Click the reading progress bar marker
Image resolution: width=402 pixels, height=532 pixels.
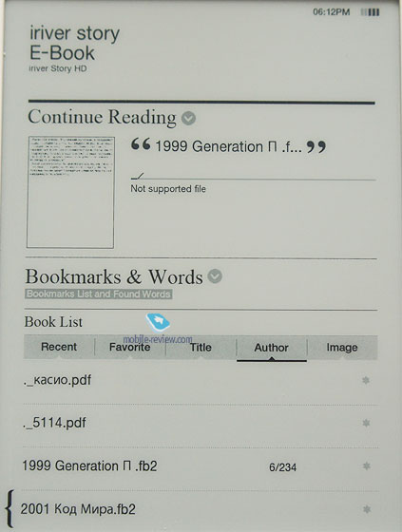138,176
